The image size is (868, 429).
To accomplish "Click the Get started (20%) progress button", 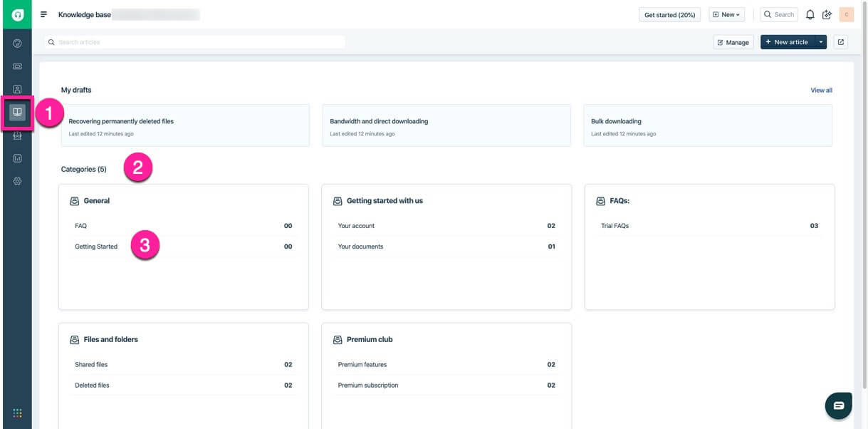I will tap(669, 14).
